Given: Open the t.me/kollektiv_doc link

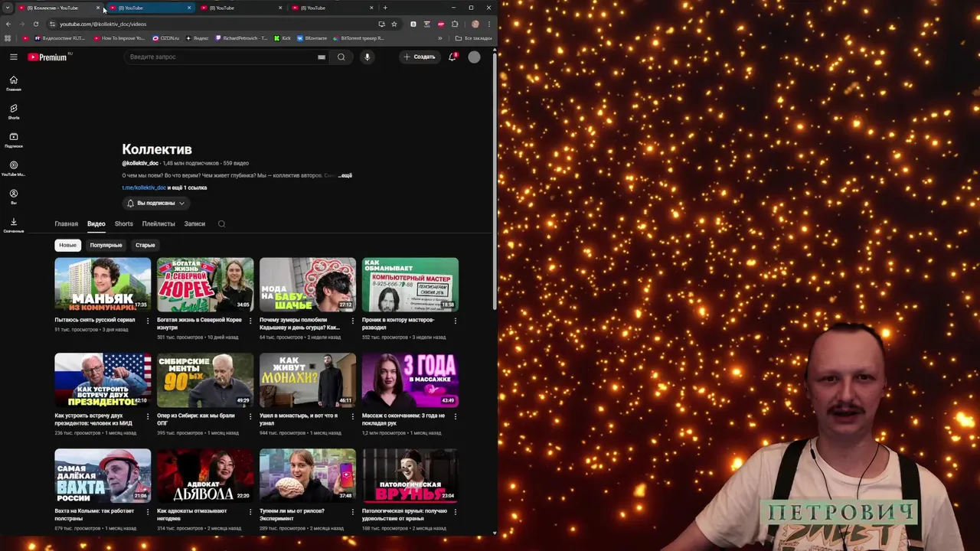Looking at the screenshot, I should coord(144,187).
